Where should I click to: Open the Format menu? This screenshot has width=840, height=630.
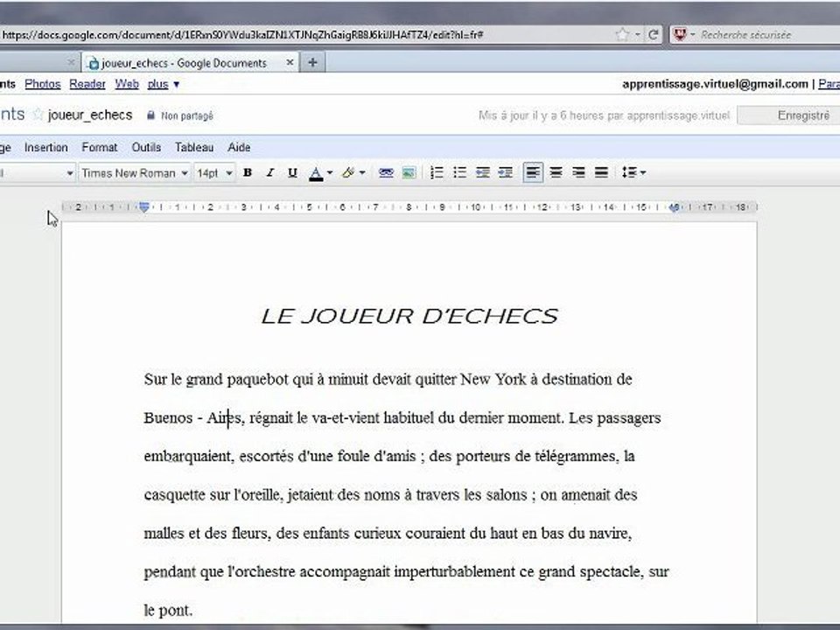[x=100, y=147]
